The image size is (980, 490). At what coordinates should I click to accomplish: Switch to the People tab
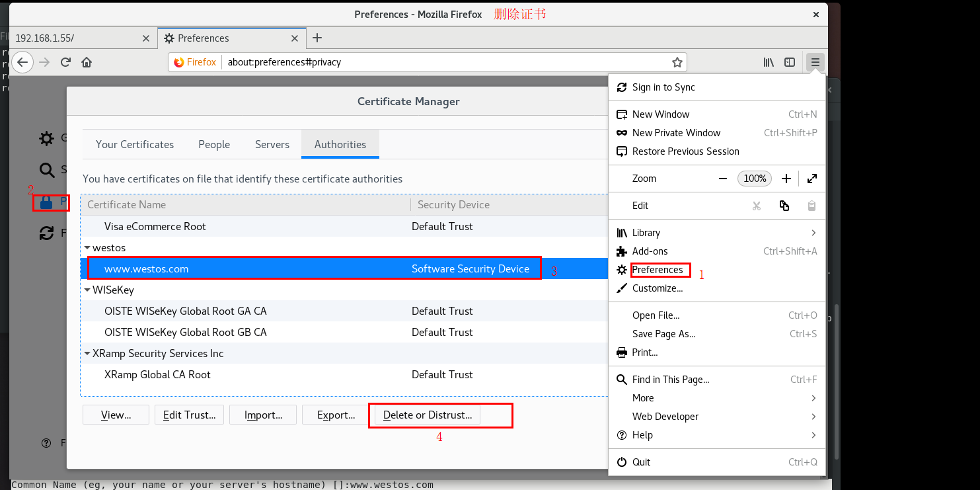click(x=214, y=144)
